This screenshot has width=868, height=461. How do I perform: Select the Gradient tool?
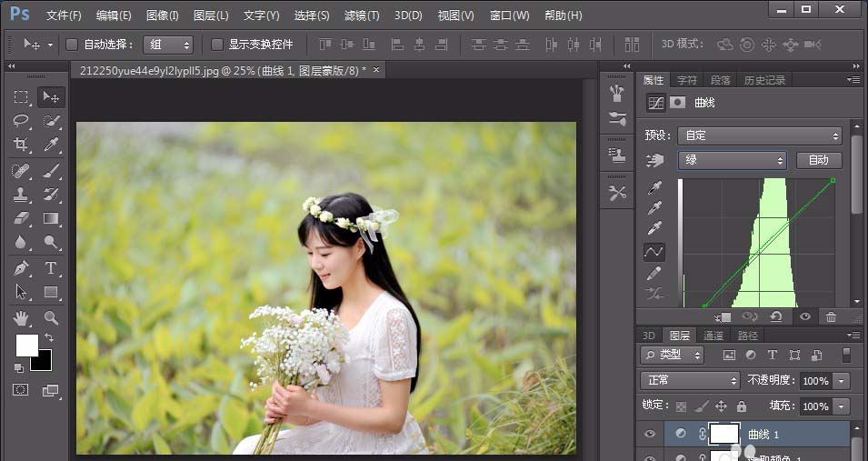[51, 218]
